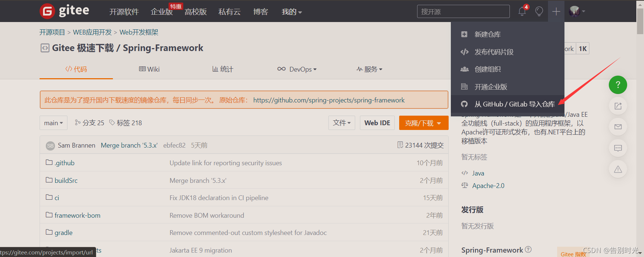
Task: Click the commit count document icon
Action: tap(400, 145)
